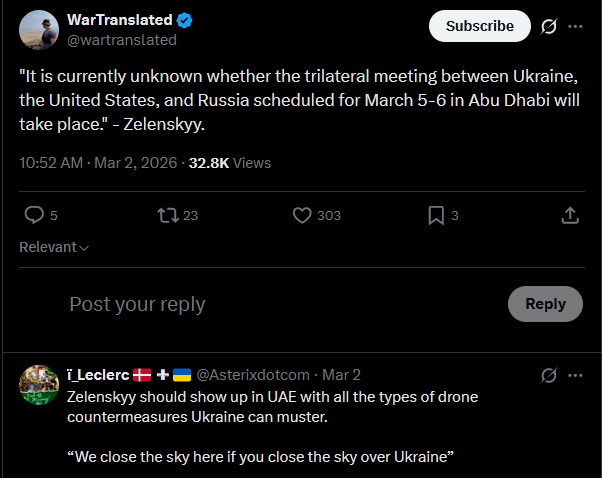This screenshot has height=478, width=602.
Task: Share the tweet via share icon
Action: pyautogui.click(x=570, y=215)
